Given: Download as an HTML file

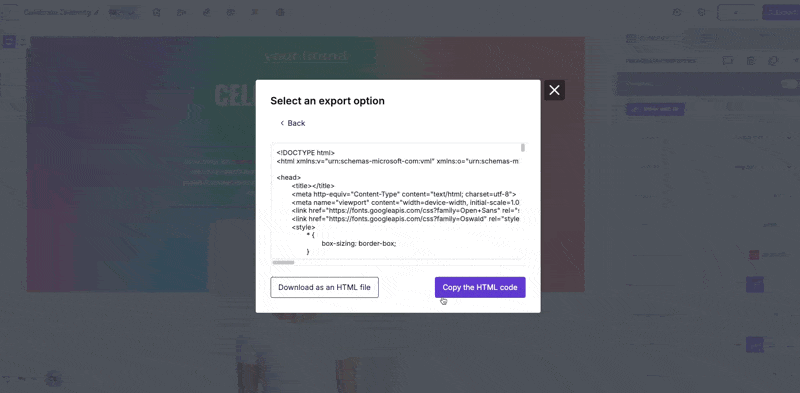Looking at the screenshot, I should (x=324, y=287).
